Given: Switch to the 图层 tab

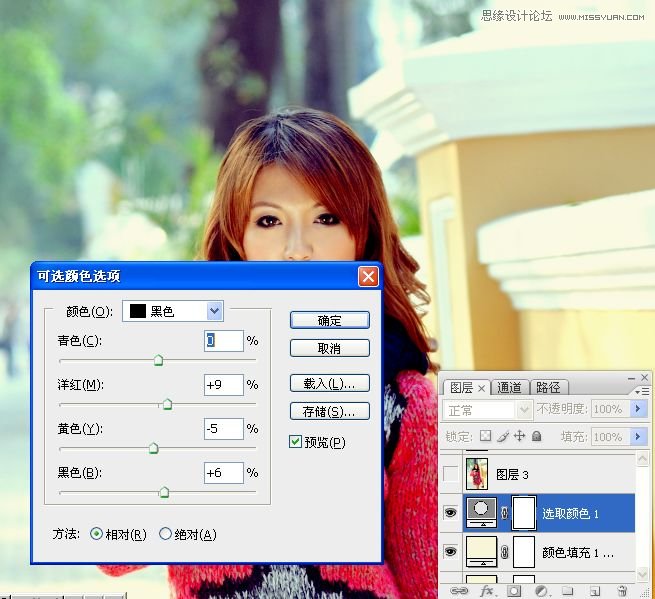Looking at the screenshot, I should (x=462, y=388).
